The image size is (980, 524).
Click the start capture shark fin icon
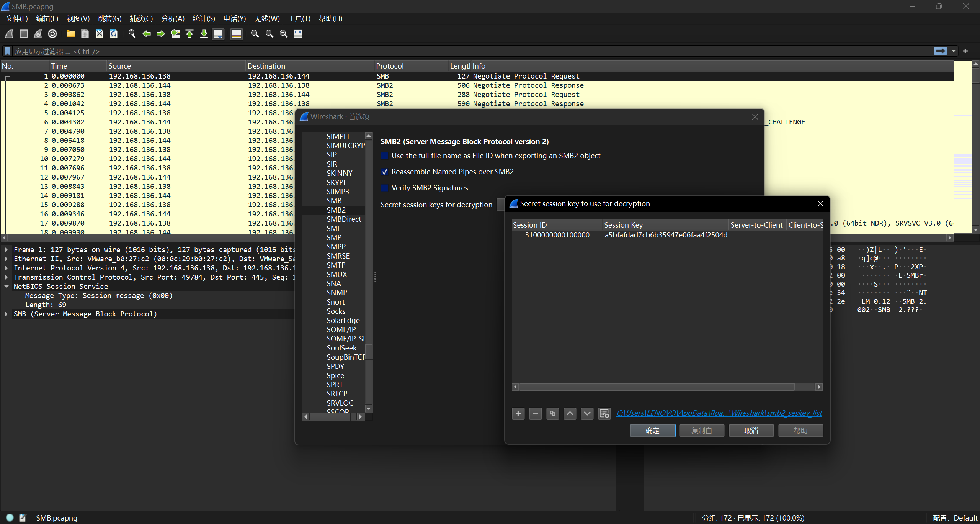coord(10,34)
